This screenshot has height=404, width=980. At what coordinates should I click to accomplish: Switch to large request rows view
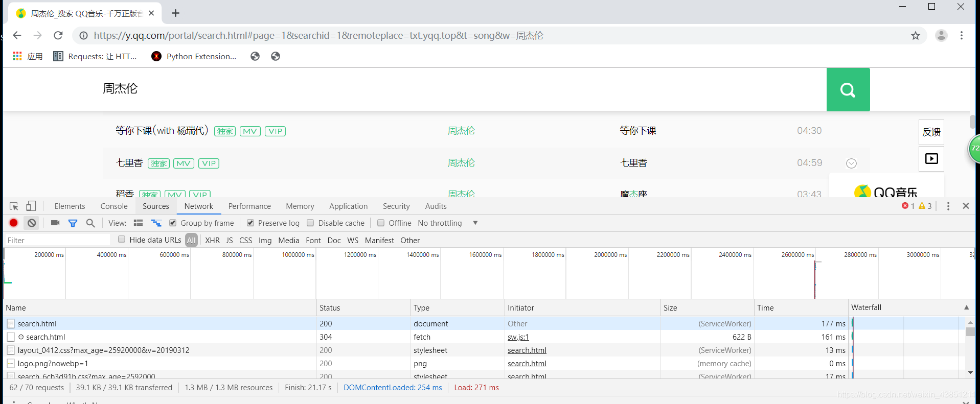click(138, 223)
